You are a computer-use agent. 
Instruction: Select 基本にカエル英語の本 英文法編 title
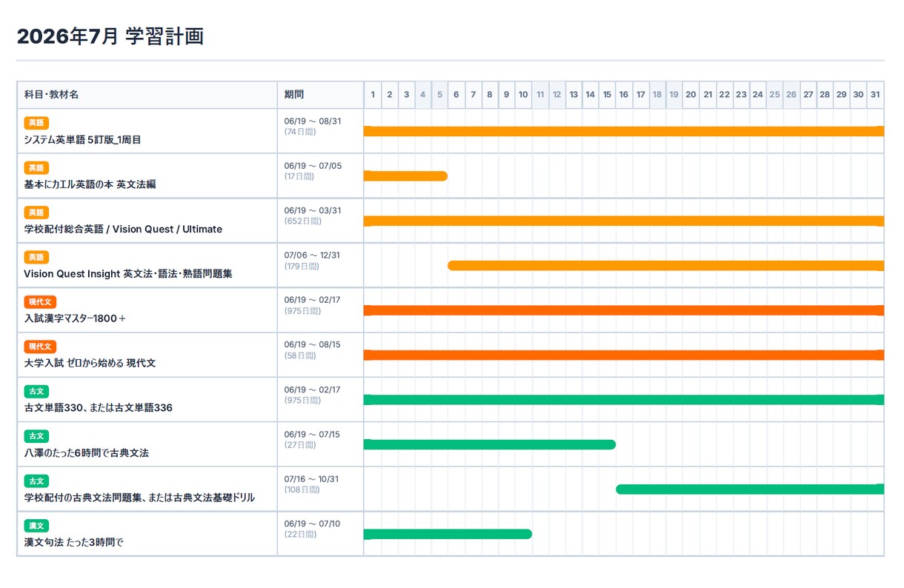pyautogui.click(x=90, y=184)
